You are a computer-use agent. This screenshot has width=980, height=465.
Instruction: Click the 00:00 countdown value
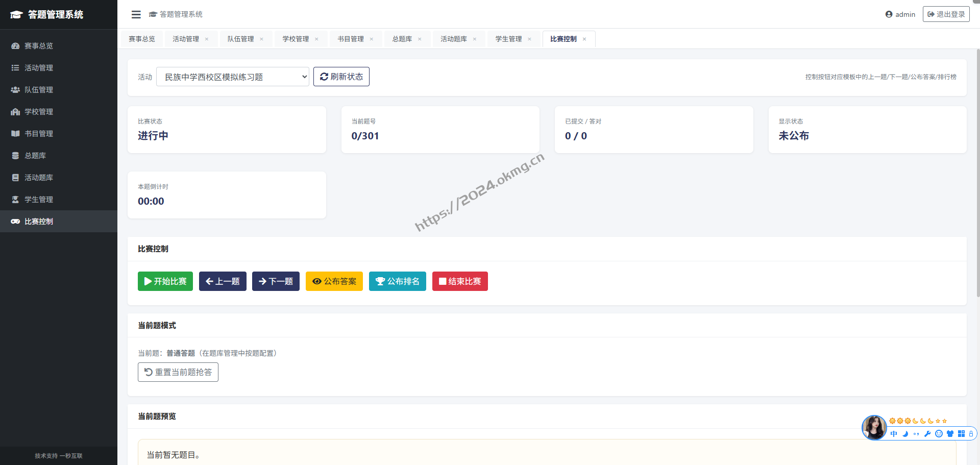coord(151,201)
